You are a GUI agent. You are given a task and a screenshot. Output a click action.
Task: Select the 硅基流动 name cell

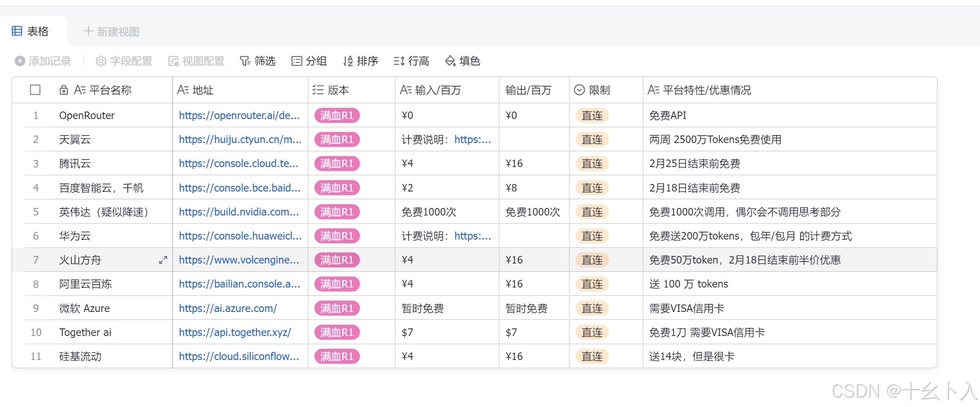coord(113,357)
